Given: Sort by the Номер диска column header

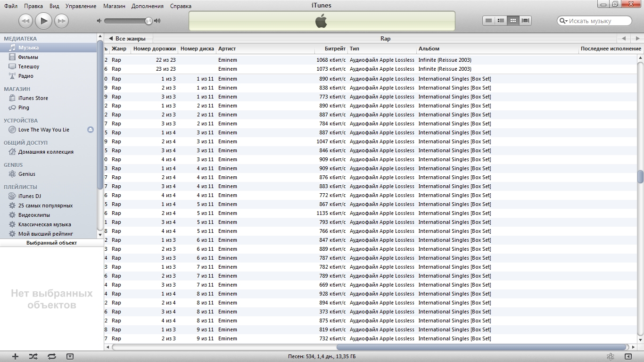Looking at the screenshot, I should click(197, 49).
